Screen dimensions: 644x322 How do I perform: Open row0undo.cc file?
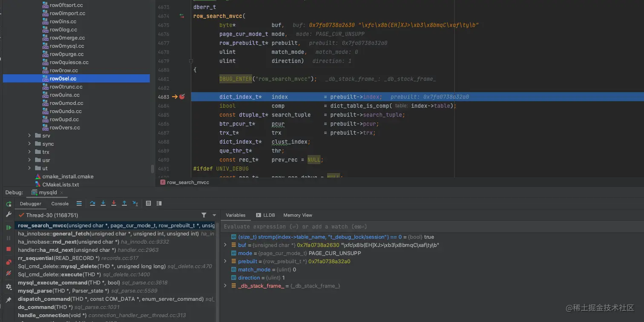66,111
